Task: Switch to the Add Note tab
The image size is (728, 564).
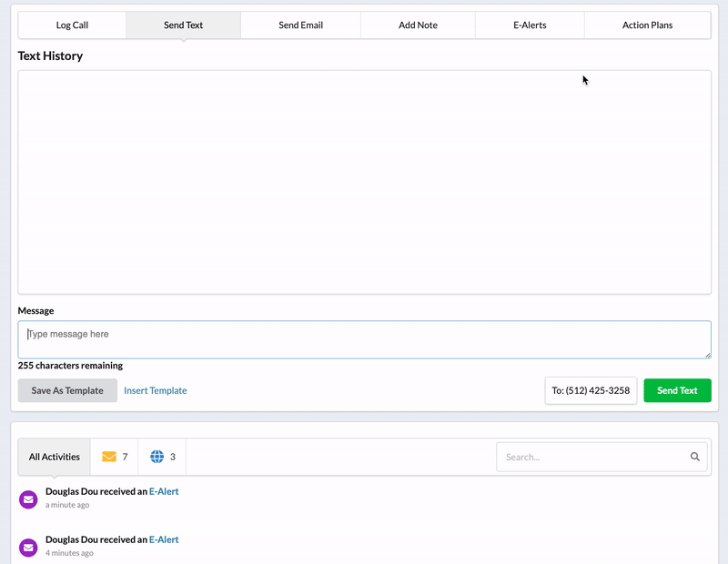Action: click(x=418, y=25)
